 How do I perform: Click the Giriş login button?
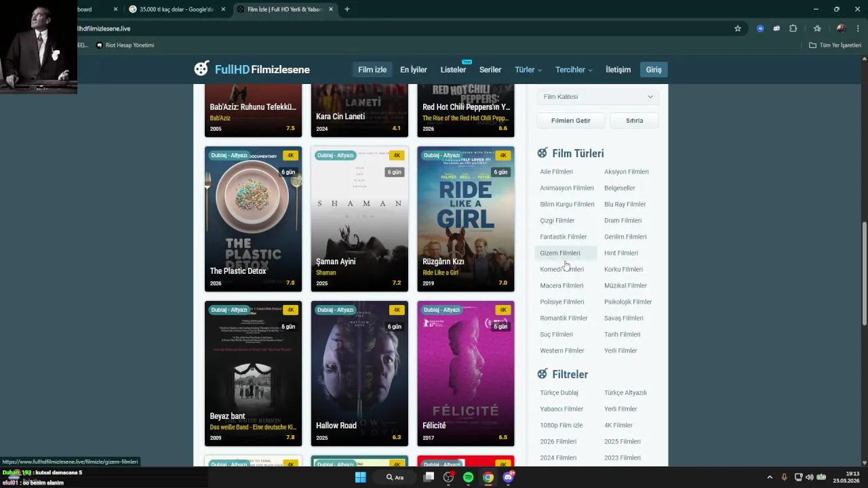(x=654, y=70)
